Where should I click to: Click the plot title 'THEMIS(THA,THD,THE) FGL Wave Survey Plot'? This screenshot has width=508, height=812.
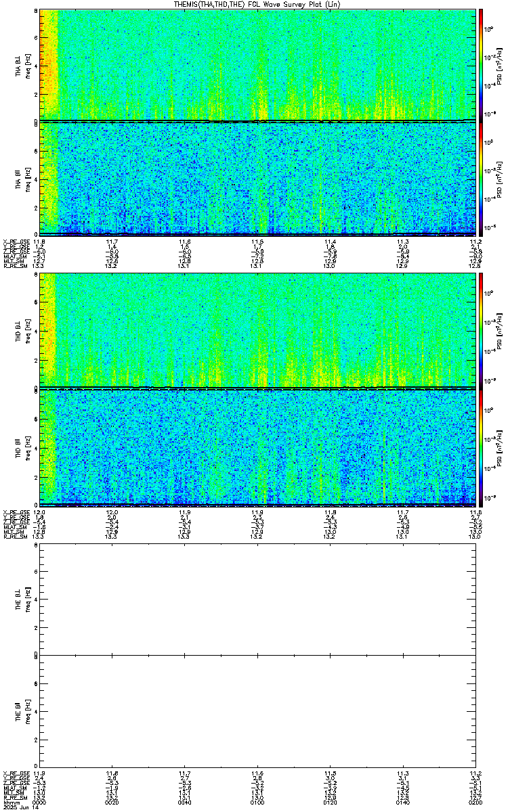point(257,4)
